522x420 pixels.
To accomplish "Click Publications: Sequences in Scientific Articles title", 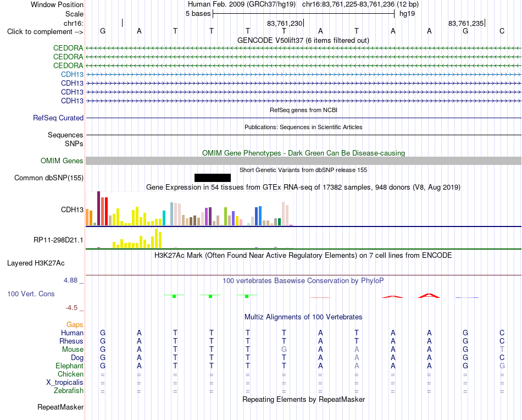I will click(303, 127).
